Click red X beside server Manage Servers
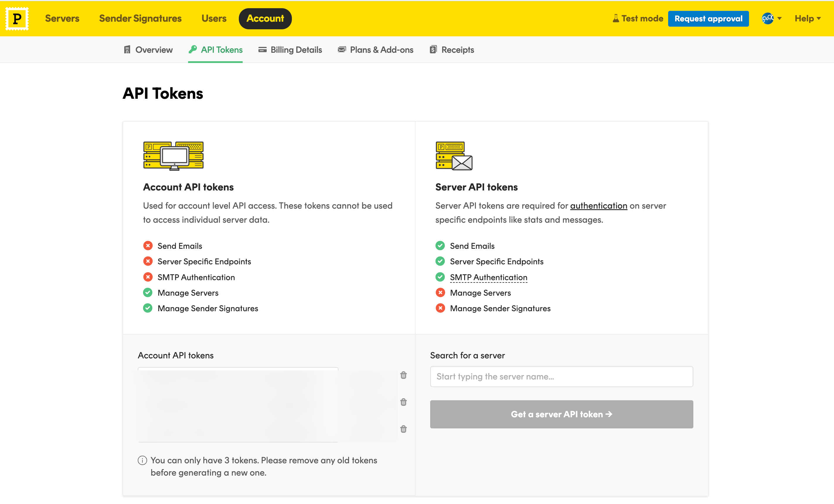 [x=440, y=293]
